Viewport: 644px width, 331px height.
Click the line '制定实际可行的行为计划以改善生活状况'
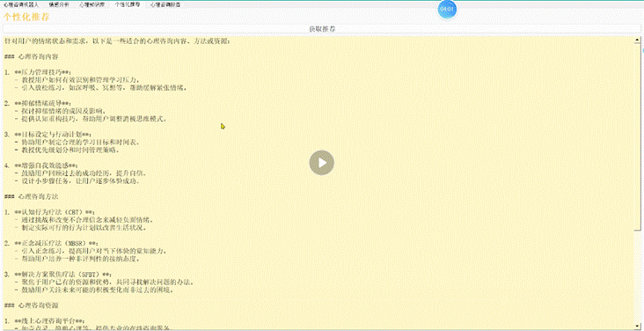[x=81, y=227]
